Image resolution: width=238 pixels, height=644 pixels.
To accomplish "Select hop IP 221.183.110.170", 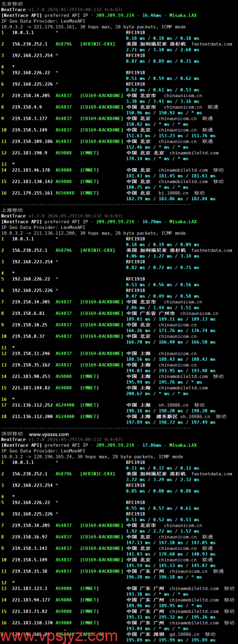I will 32,622.
